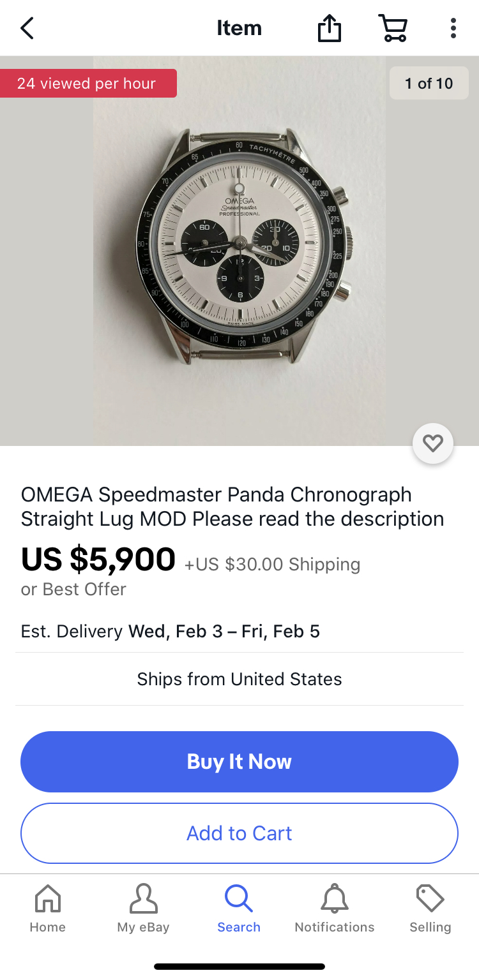Open the OMEGA Speedmaster Panda listing title
Screen dimensions: 479x980
pos(232,507)
